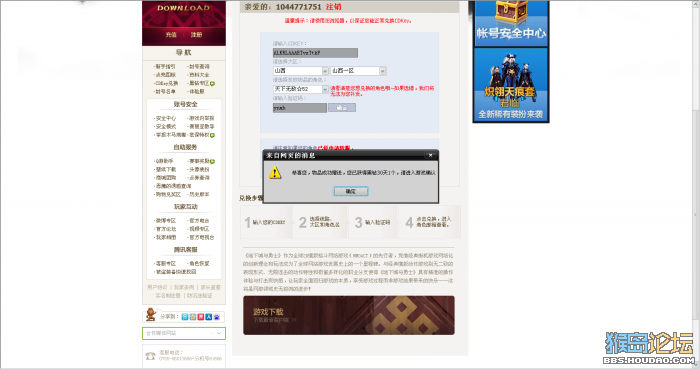The height and width of the screenshot is (369, 700).
Task: Click the 注销 logout link
Action: click(x=333, y=7)
